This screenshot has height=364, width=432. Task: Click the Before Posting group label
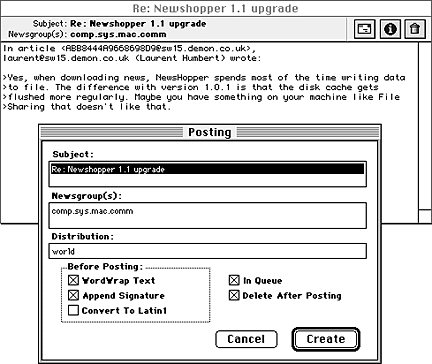click(x=105, y=267)
